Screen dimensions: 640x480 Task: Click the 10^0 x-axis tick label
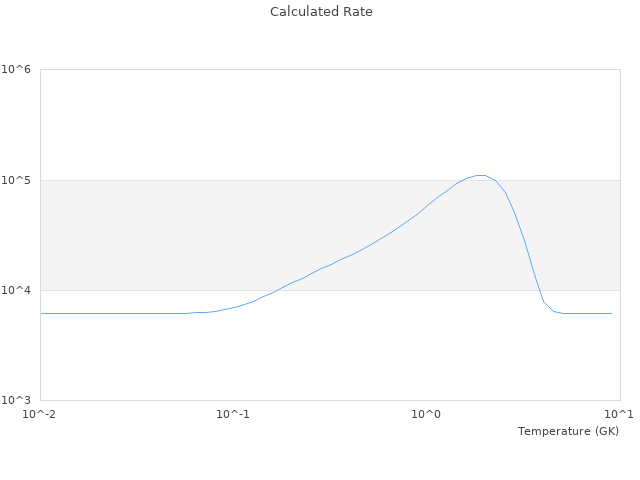pyautogui.click(x=426, y=414)
